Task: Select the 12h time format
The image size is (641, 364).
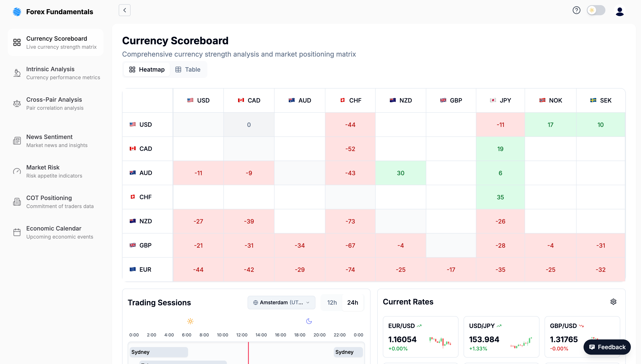Action: click(x=332, y=303)
